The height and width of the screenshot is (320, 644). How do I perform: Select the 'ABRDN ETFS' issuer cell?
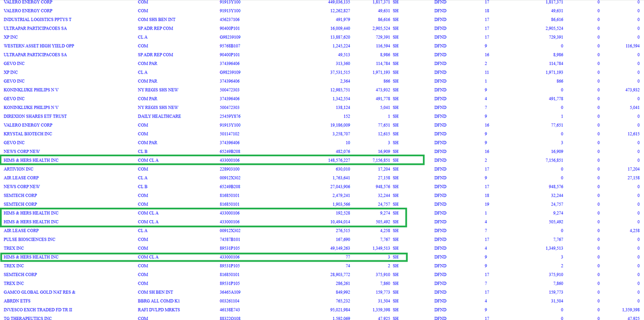tap(16, 301)
